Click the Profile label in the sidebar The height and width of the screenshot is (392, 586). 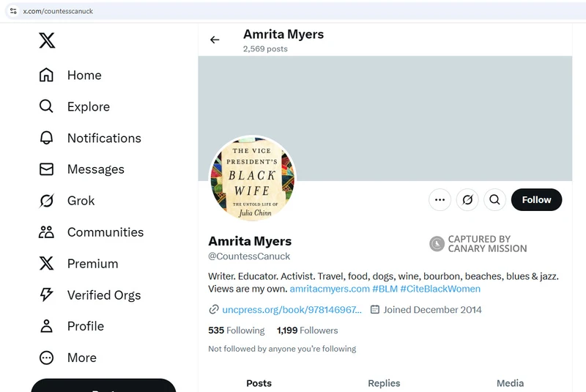[86, 326]
